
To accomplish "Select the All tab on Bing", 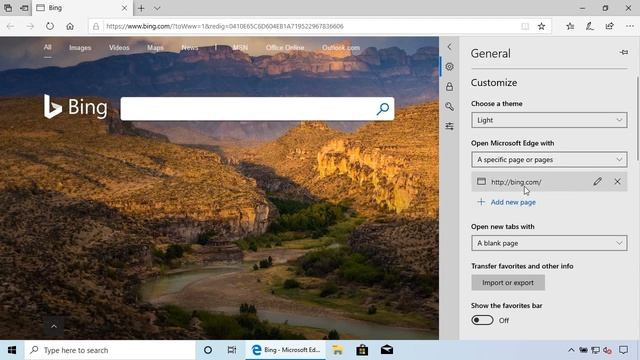I will 48,47.
